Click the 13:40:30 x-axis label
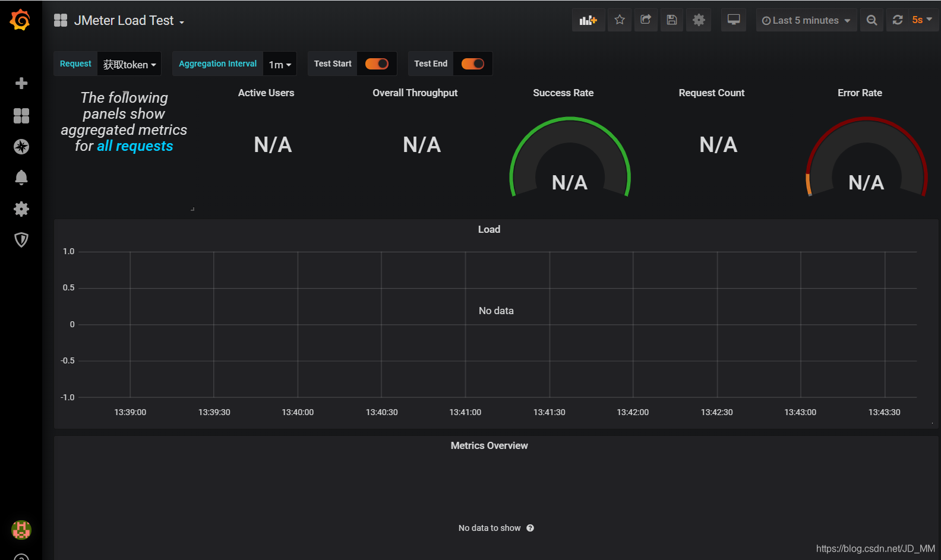941x560 pixels. [x=381, y=412]
